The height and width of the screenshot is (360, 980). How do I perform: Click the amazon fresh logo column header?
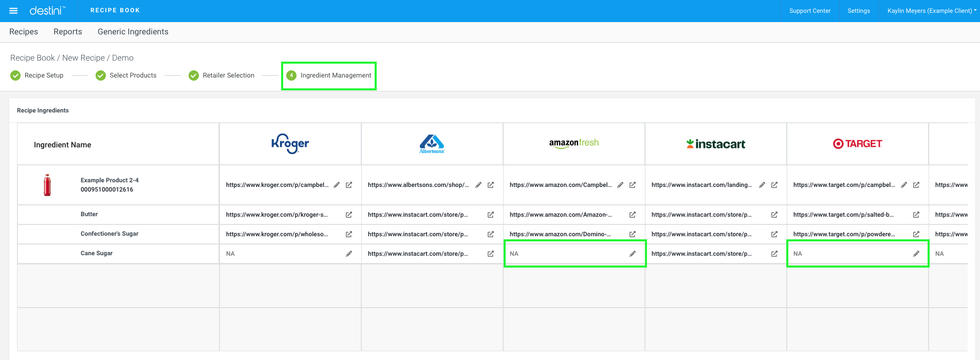point(574,143)
